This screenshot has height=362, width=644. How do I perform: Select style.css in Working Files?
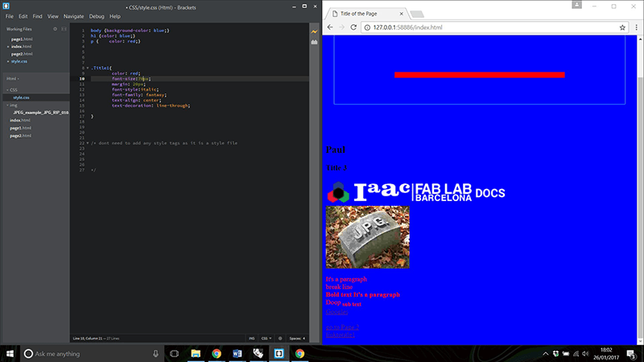pyautogui.click(x=19, y=62)
